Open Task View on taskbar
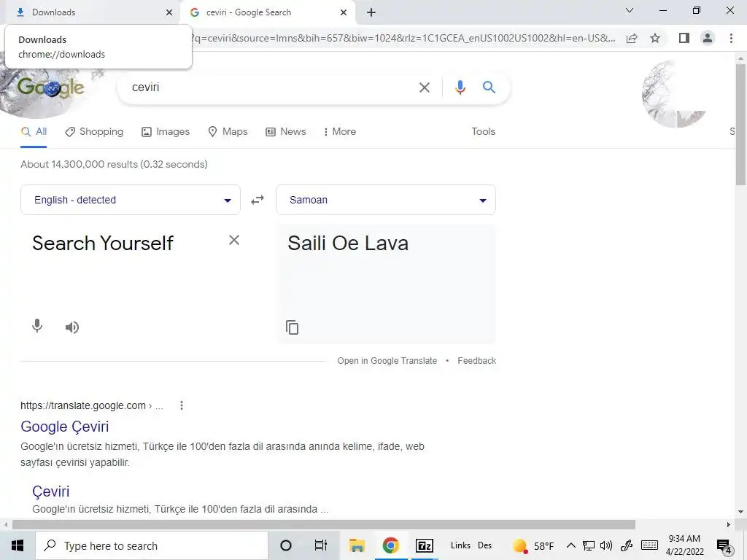The width and height of the screenshot is (747, 560). (x=321, y=545)
